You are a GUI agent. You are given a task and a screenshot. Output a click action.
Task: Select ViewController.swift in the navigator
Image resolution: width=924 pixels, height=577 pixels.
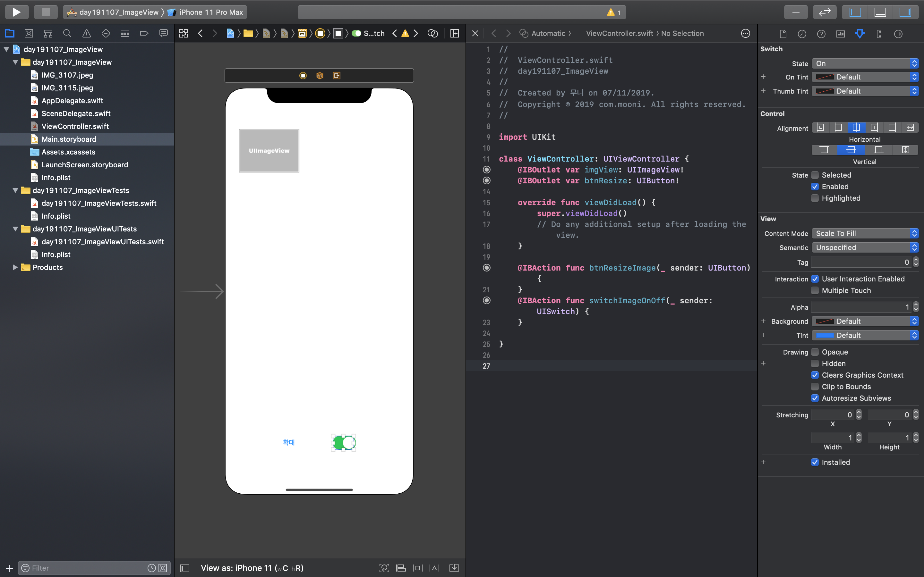pyautogui.click(x=75, y=126)
